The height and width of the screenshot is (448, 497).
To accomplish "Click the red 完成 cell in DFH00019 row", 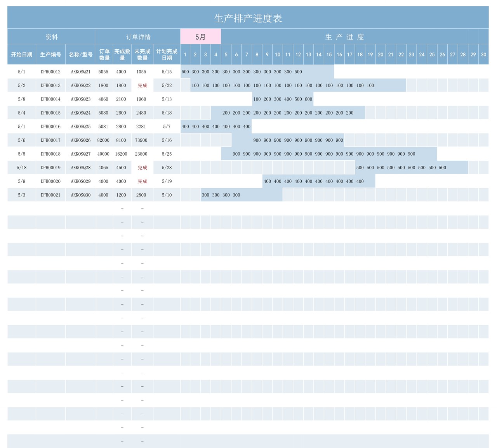I will coord(142,168).
